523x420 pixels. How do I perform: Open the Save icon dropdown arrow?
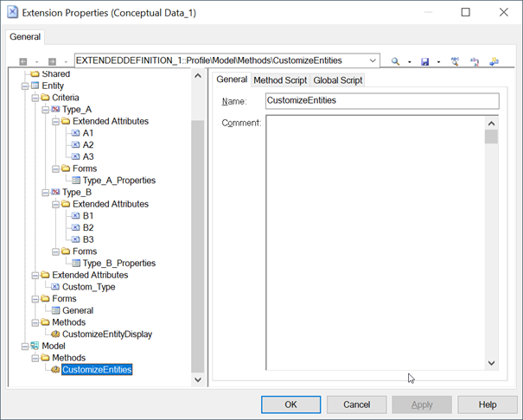pos(438,62)
